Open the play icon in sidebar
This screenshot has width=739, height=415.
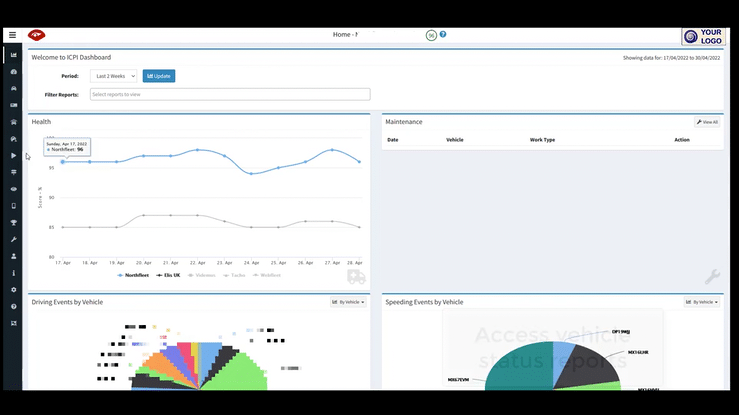(14, 155)
